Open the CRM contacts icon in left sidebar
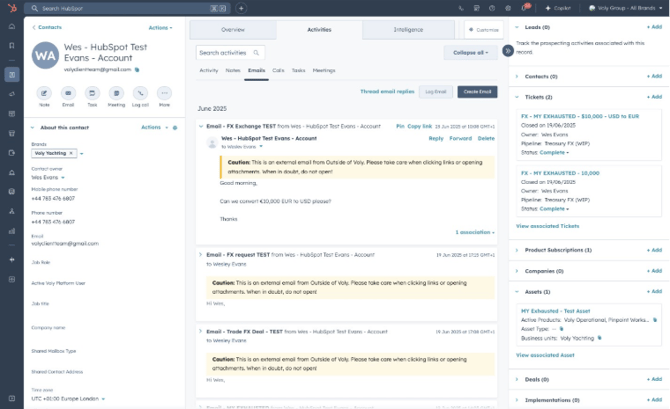This screenshot has height=409, width=670. click(x=12, y=75)
